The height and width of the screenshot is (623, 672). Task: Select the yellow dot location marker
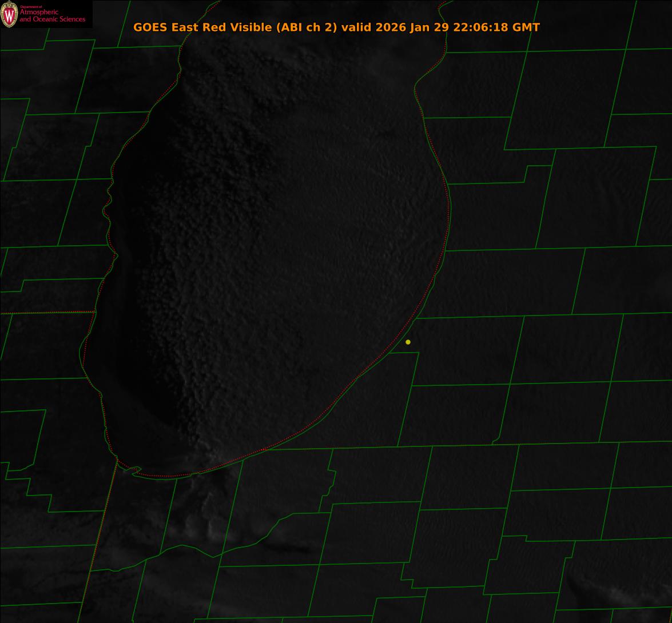pyautogui.click(x=408, y=342)
